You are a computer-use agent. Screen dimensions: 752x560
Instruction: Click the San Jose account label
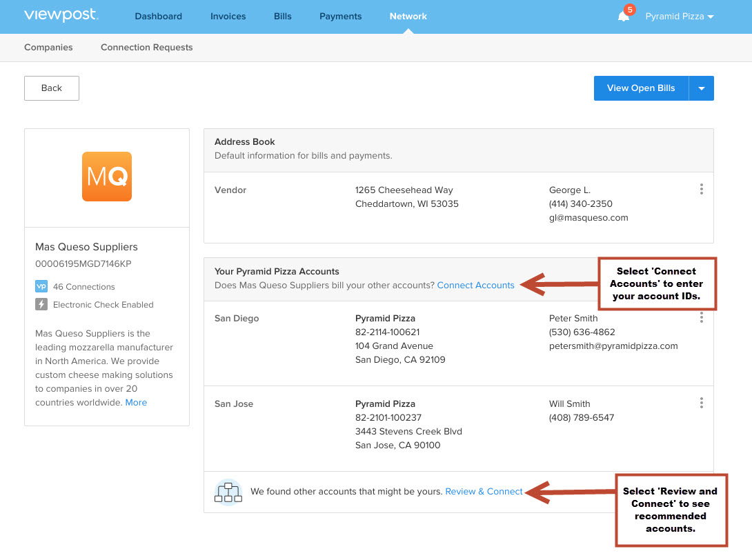(234, 403)
